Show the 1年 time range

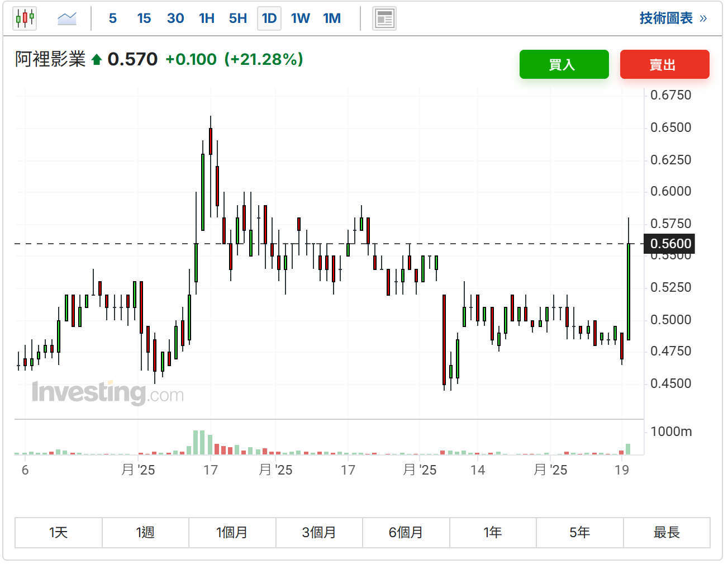tap(493, 533)
